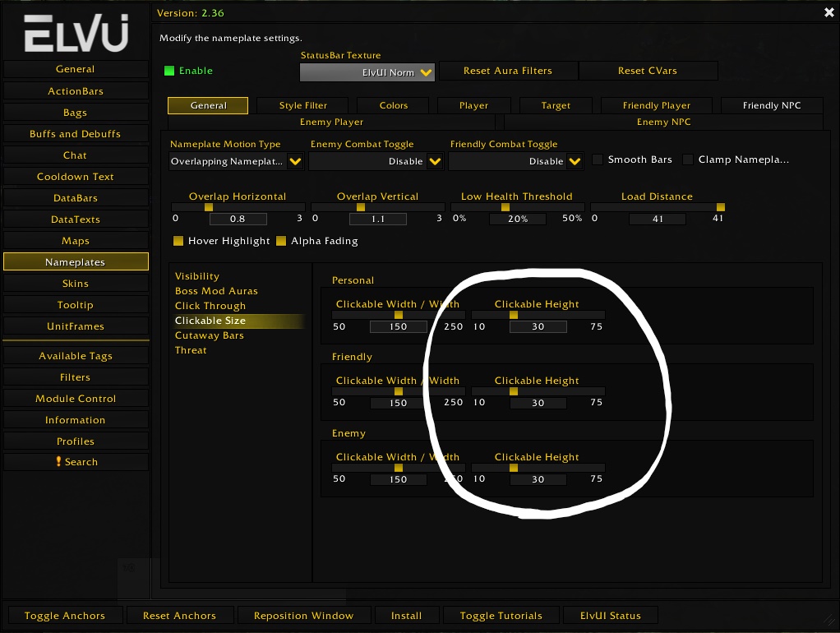Viewport: 840px width, 633px height.
Task: Adjust the Enemy Clickable Height slider
Action: click(x=538, y=468)
